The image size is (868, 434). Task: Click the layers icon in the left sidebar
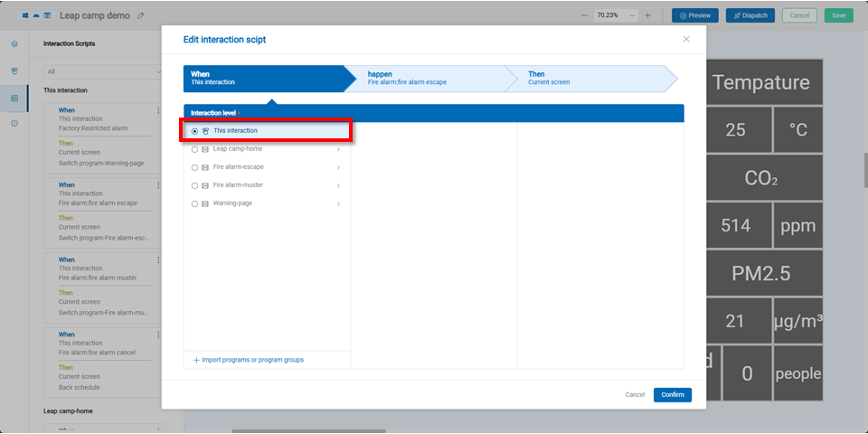coord(14,43)
